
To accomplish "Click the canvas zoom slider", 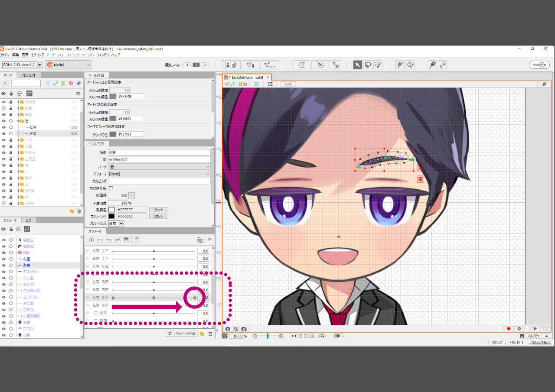I will coord(268,336).
